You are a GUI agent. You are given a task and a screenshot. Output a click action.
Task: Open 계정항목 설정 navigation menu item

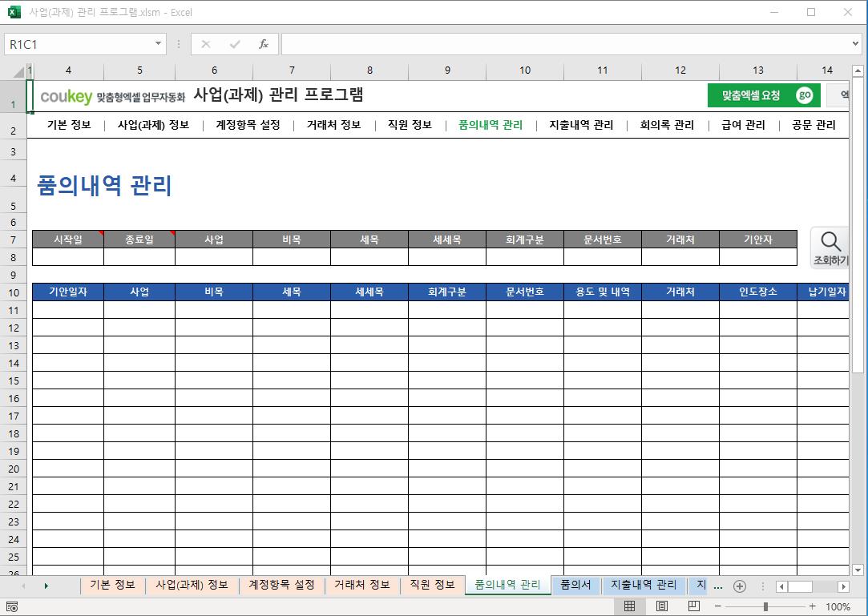(x=248, y=125)
